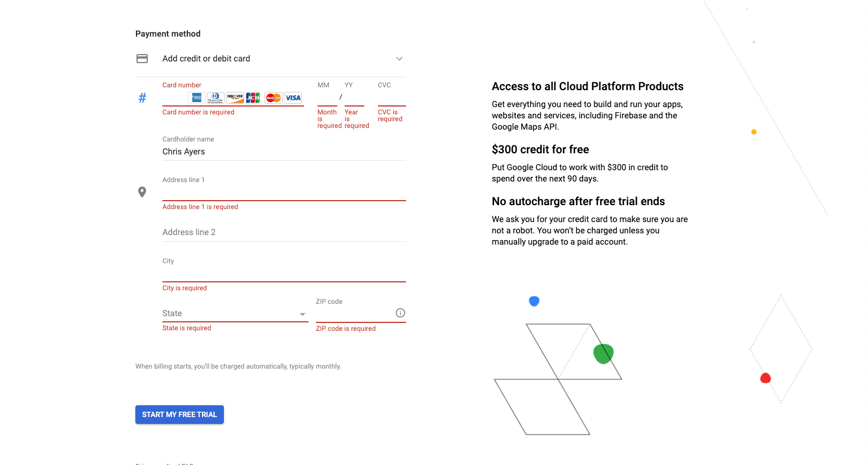The height and width of the screenshot is (465, 868).
Task: Click the 'ZIP code is required' error
Action: coord(346,329)
